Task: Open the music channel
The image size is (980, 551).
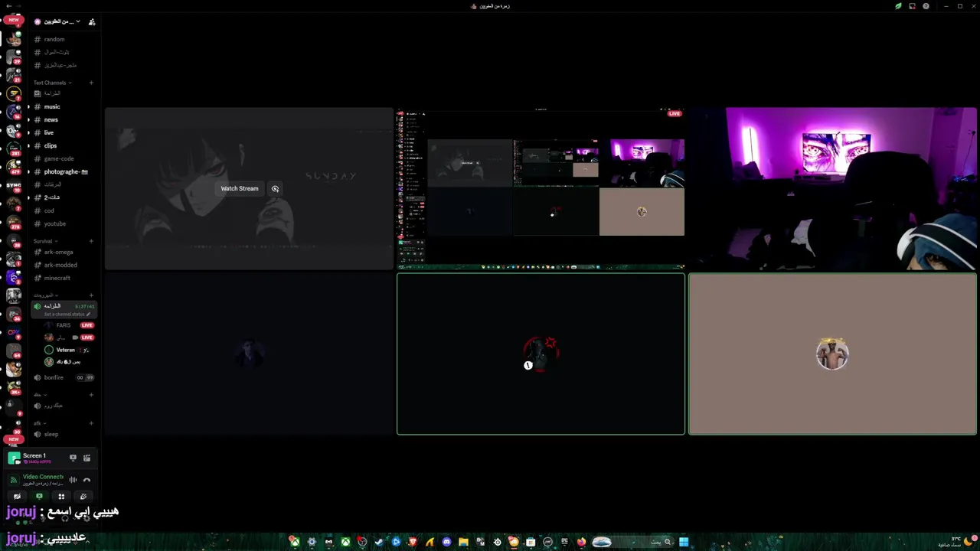Action: (x=64, y=106)
